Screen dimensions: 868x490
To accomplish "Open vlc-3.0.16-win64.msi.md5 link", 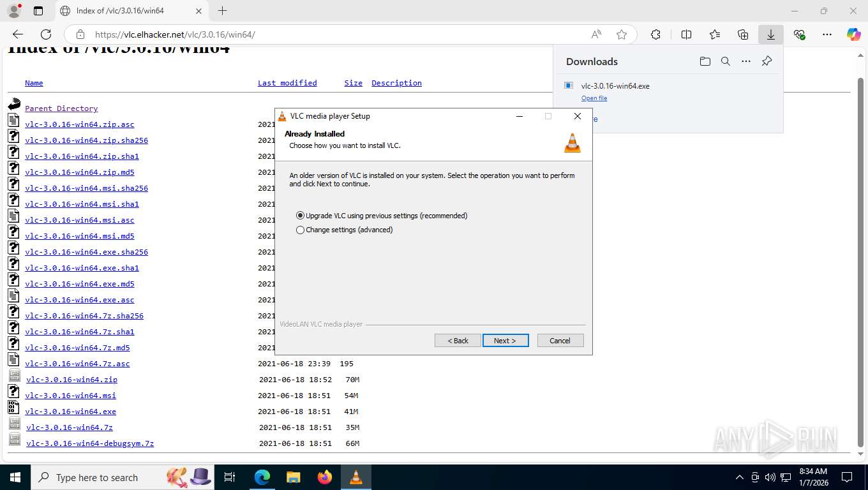I will point(80,236).
